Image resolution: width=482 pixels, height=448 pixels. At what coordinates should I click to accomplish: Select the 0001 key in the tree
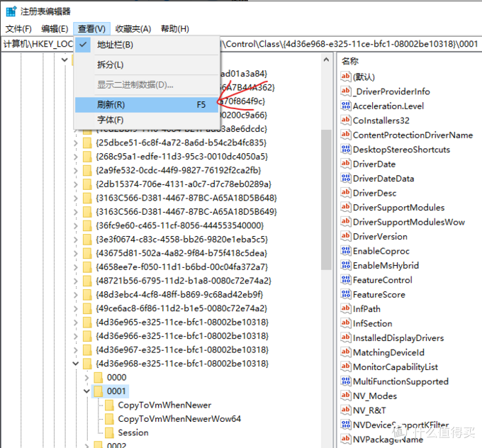[116, 391]
